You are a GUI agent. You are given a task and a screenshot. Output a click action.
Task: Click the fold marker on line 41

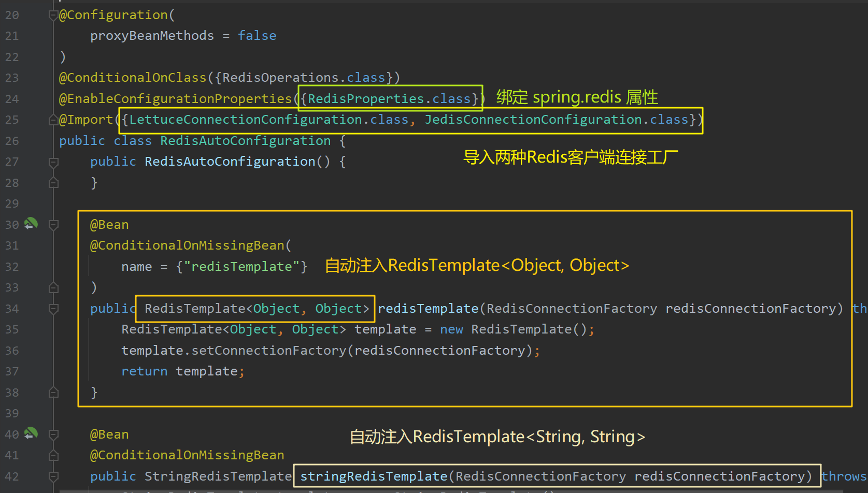coord(53,455)
